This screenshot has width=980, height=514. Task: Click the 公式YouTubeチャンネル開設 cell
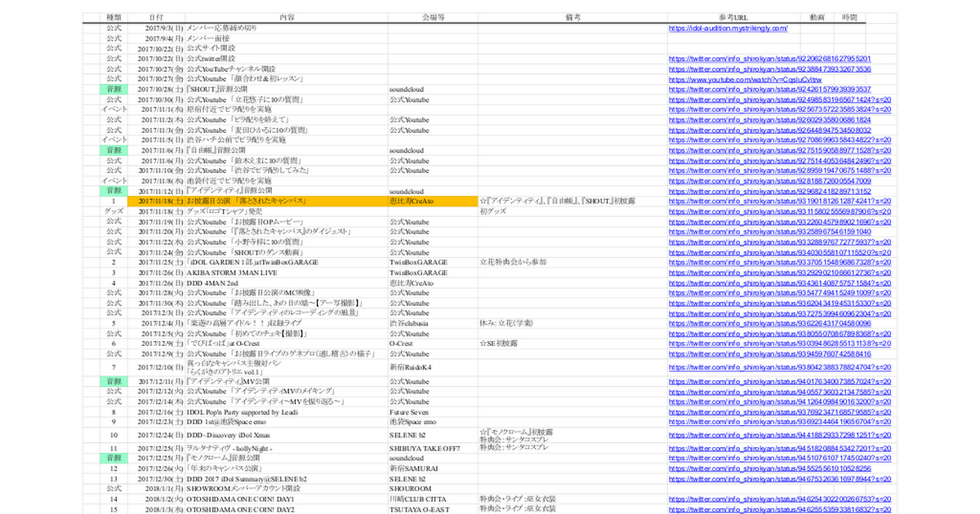[x=287, y=69]
